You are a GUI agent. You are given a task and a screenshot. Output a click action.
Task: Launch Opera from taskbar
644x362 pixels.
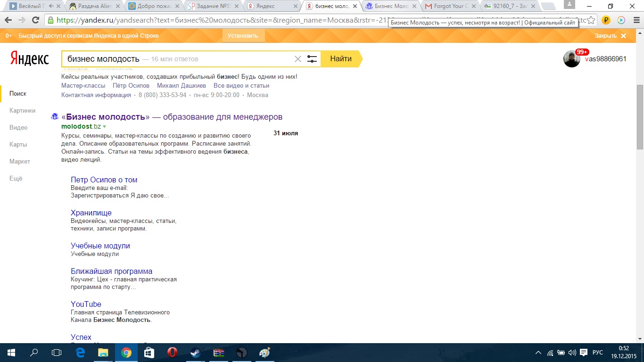point(172,352)
